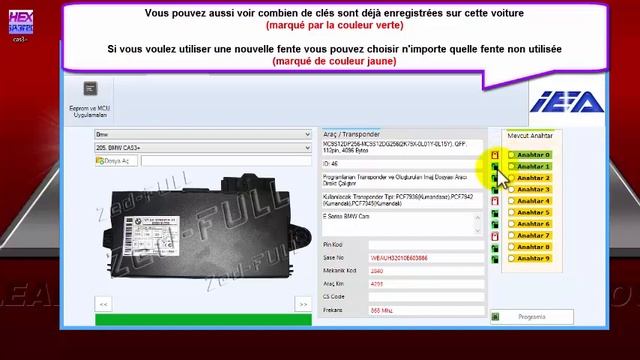Click the Programla button

[532, 317]
